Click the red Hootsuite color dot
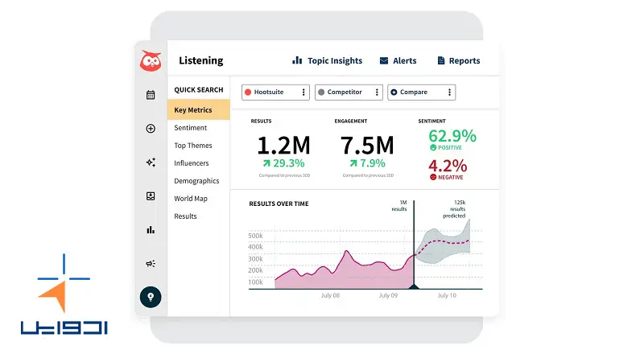Viewport: 644px width, 362px height. coord(248,93)
